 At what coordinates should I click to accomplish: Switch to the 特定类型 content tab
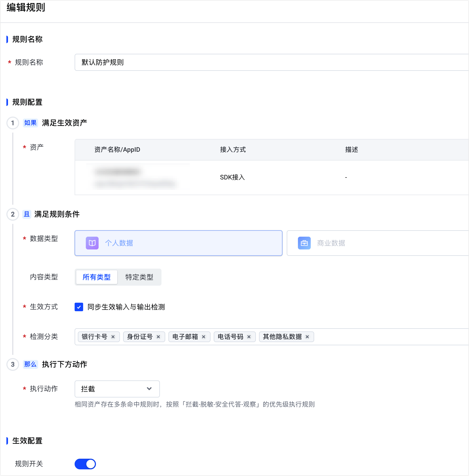139,277
